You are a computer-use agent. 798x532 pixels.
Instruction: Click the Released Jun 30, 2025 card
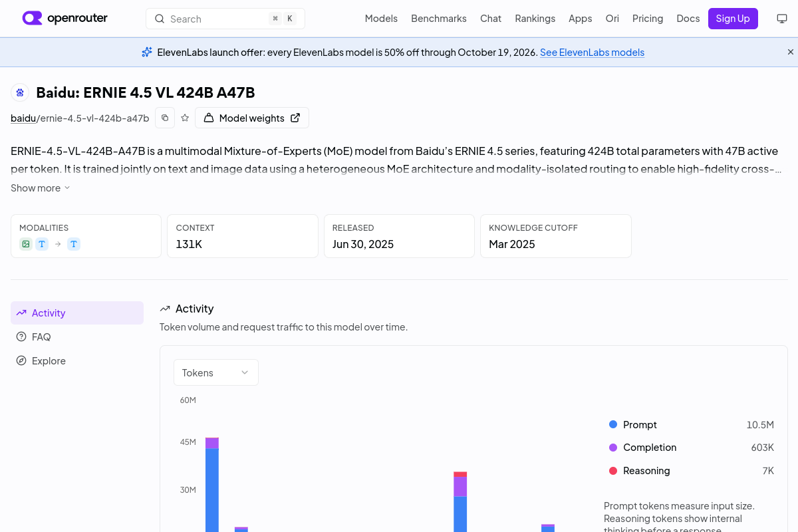399,236
